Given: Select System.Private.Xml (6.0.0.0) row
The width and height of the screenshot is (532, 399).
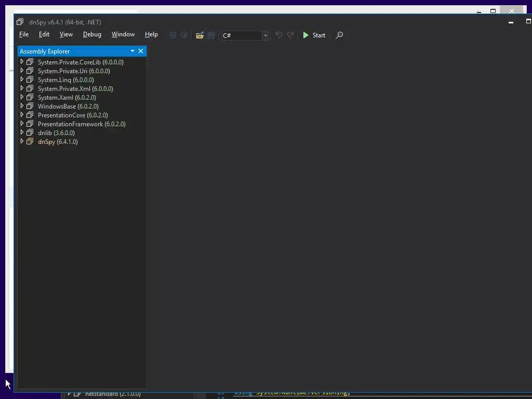Looking at the screenshot, I should pyautogui.click(x=82, y=88).
